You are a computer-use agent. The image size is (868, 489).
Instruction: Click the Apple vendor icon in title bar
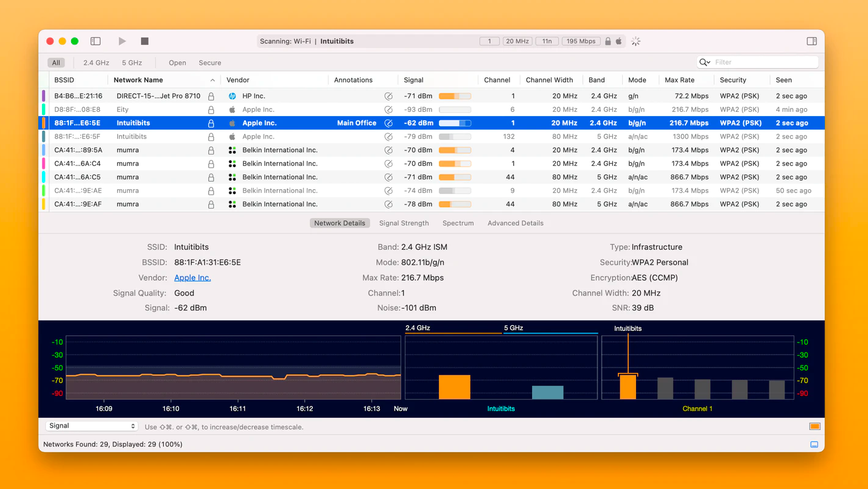[x=619, y=41]
